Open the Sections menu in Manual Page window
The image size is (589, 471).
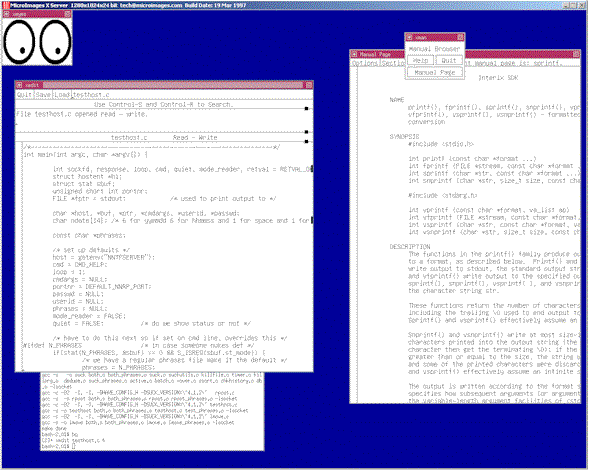(392, 63)
